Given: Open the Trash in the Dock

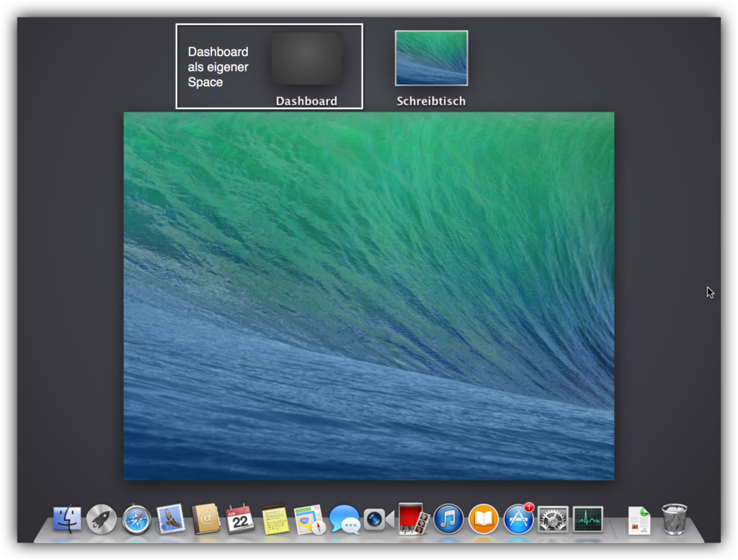Looking at the screenshot, I should point(674,519).
